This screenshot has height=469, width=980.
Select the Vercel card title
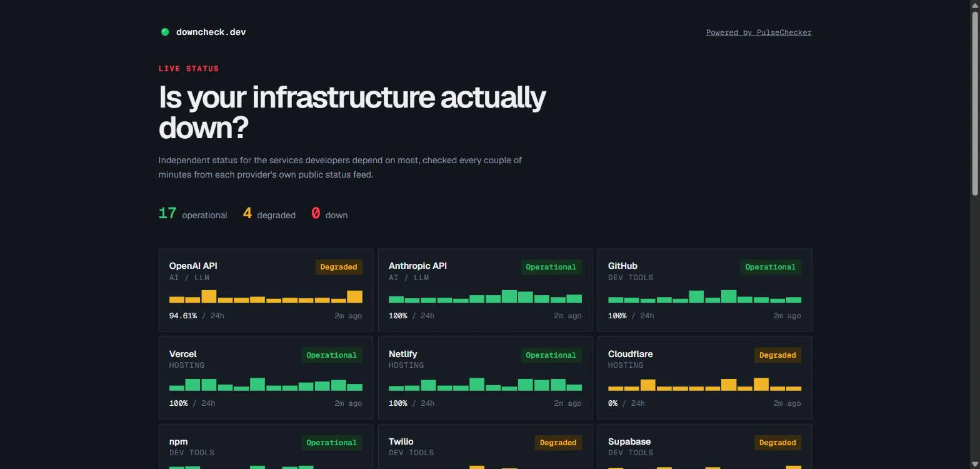[183, 354]
